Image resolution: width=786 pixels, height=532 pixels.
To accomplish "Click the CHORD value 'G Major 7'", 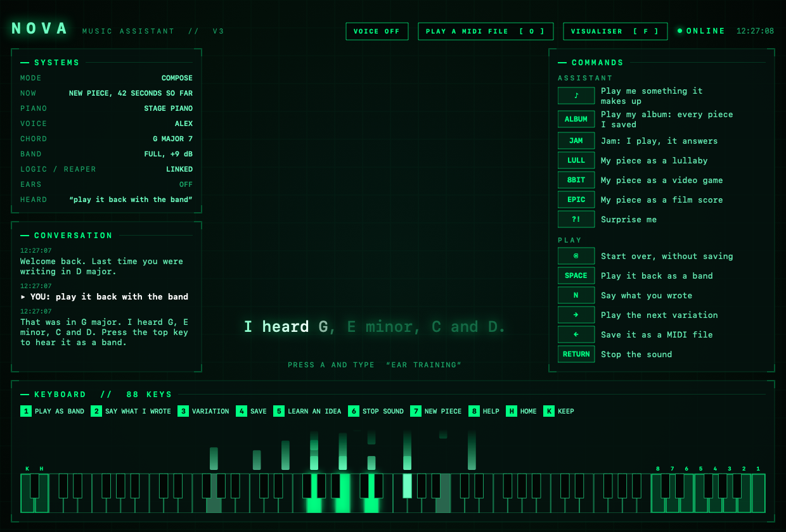I will (x=172, y=139).
